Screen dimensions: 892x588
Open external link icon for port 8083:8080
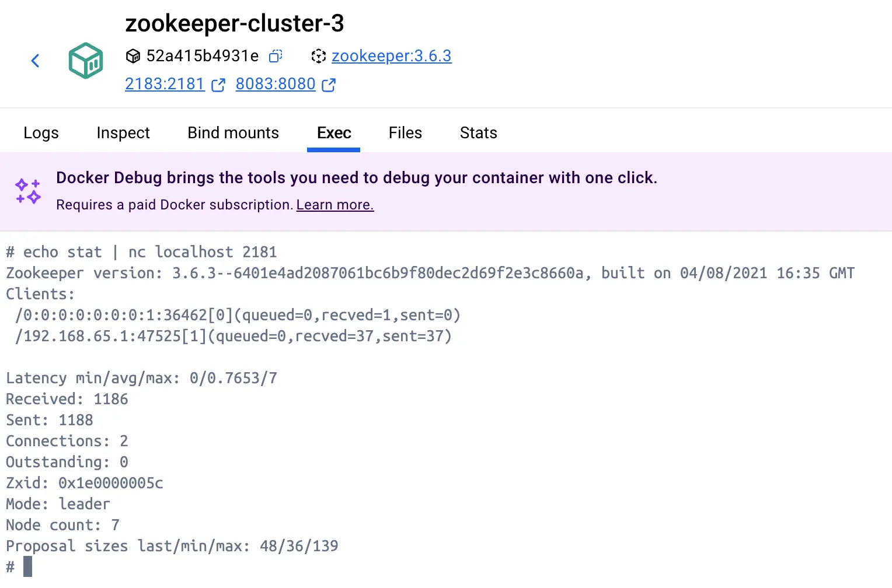pos(329,85)
